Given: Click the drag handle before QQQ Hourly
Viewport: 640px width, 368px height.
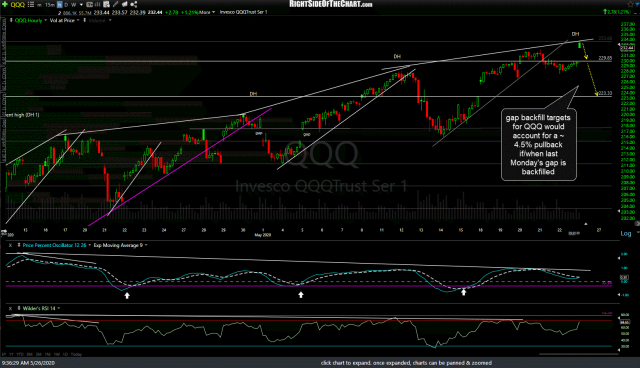Looking at the screenshot, I should point(11,20).
